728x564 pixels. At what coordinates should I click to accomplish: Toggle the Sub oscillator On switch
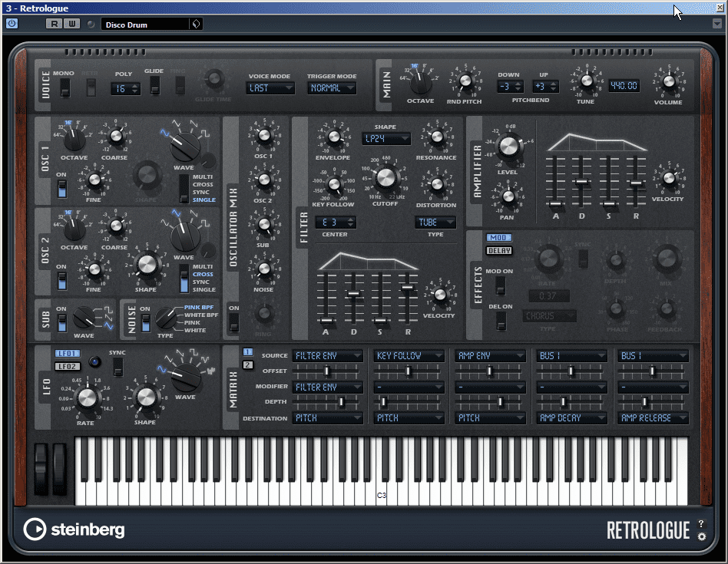[x=61, y=323]
